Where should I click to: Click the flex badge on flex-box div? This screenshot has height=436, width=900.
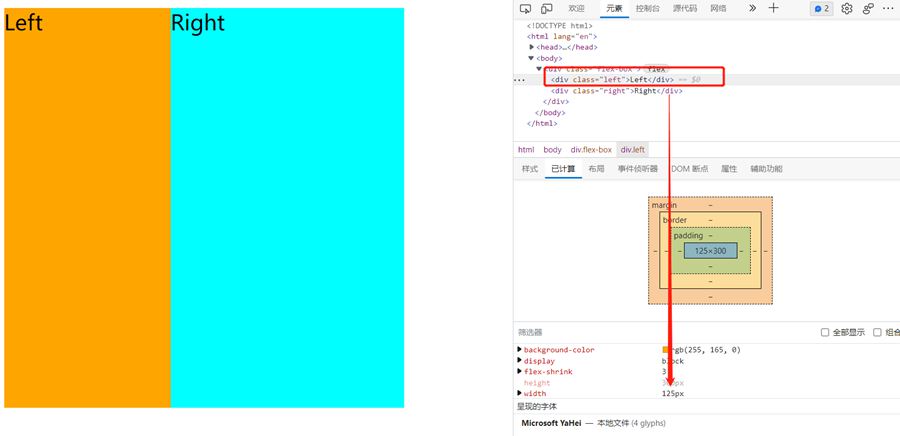656,69
